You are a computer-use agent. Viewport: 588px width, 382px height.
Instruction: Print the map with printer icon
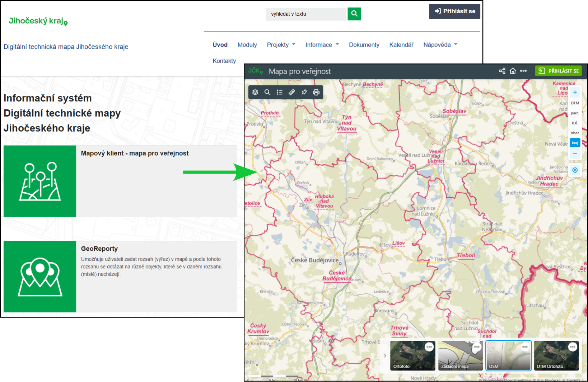coord(316,92)
